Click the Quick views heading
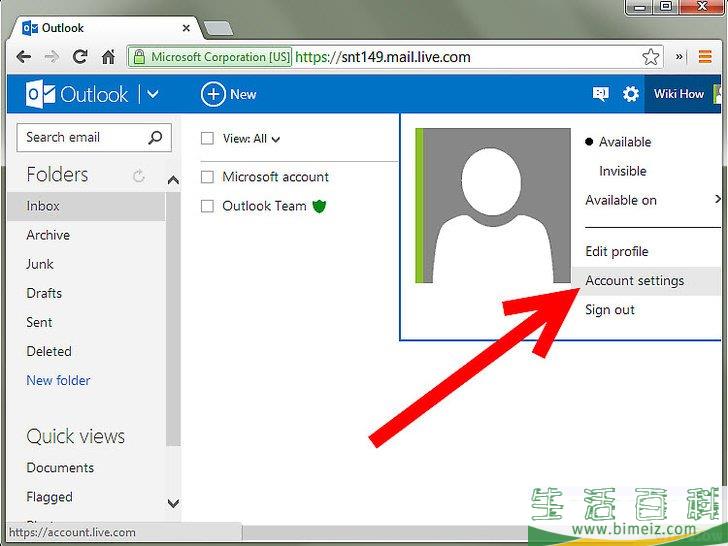Viewport: 728px width, 546px height. pos(75,436)
